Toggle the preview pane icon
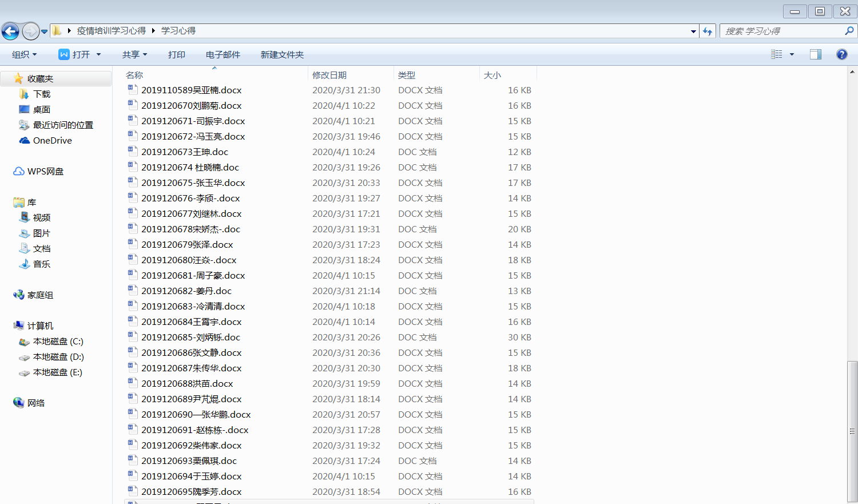Screen dimensions: 858x504 tap(815, 54)
